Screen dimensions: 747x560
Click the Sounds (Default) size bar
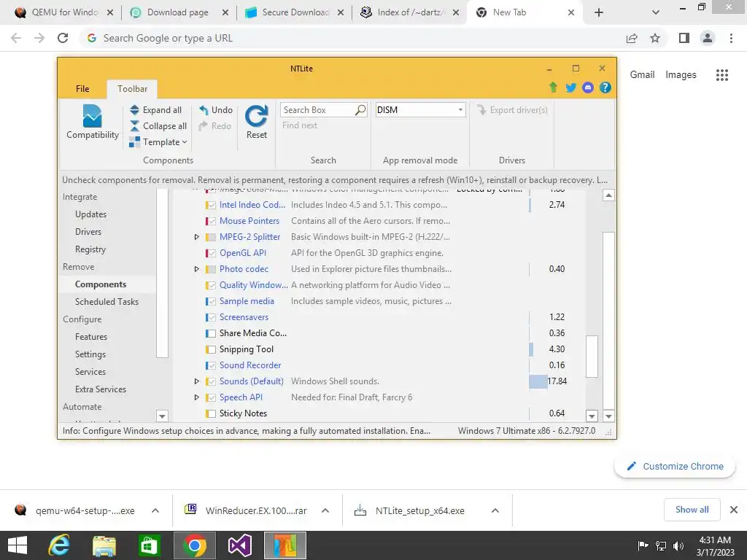coord(538,381)
